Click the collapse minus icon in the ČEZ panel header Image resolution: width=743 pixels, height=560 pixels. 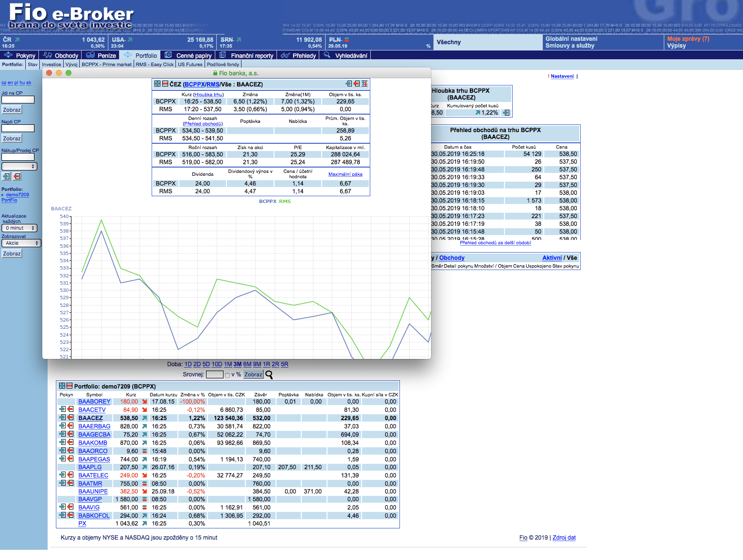(165, 84)
